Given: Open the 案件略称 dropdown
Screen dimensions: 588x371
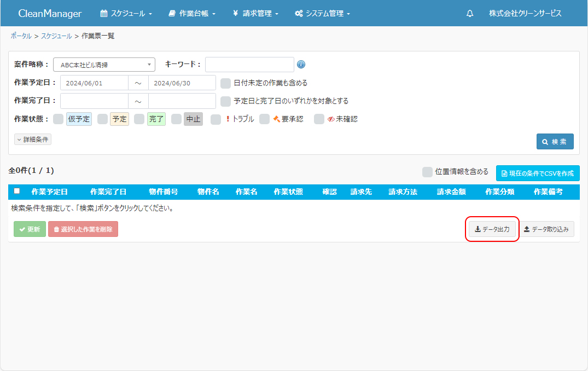Looking at the screenshot, I should (104, 65).
